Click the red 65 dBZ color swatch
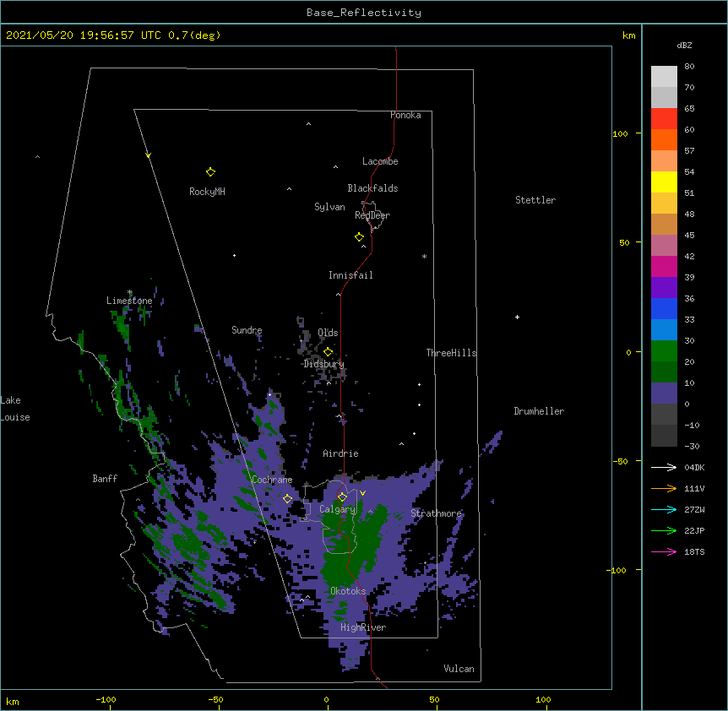 click(x=664, y=119)
